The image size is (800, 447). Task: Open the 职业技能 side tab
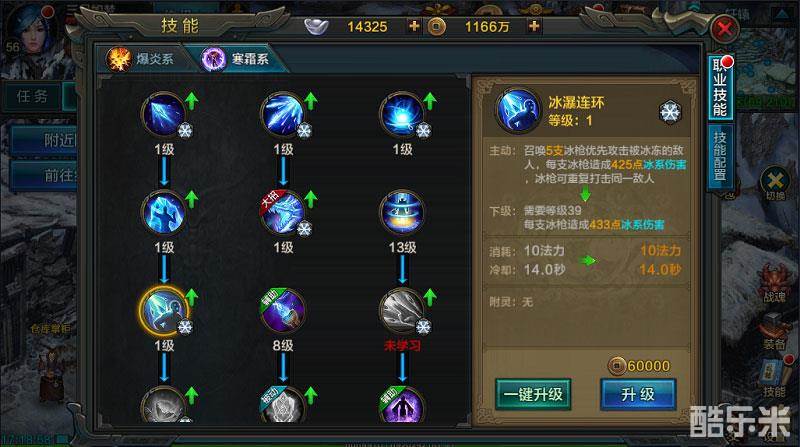(720, 87)
